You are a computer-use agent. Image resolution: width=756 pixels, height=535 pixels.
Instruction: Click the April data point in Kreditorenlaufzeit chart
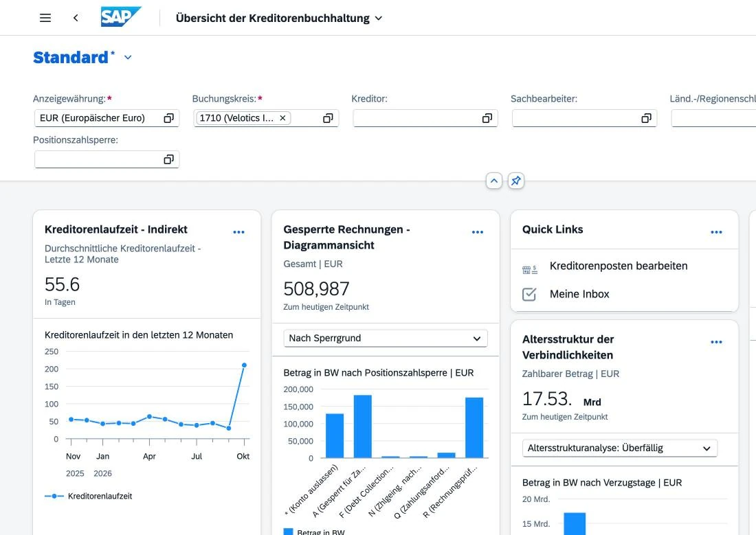coord(149,416)
